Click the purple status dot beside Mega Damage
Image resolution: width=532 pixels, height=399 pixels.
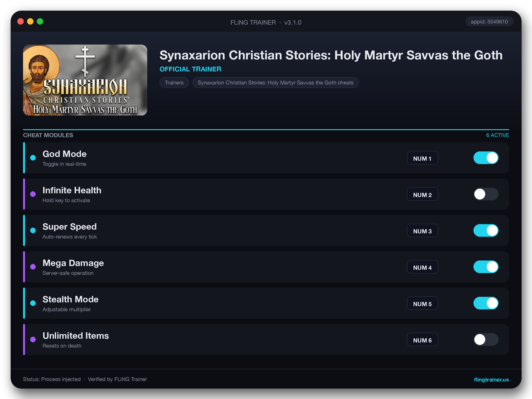point(33,267)
